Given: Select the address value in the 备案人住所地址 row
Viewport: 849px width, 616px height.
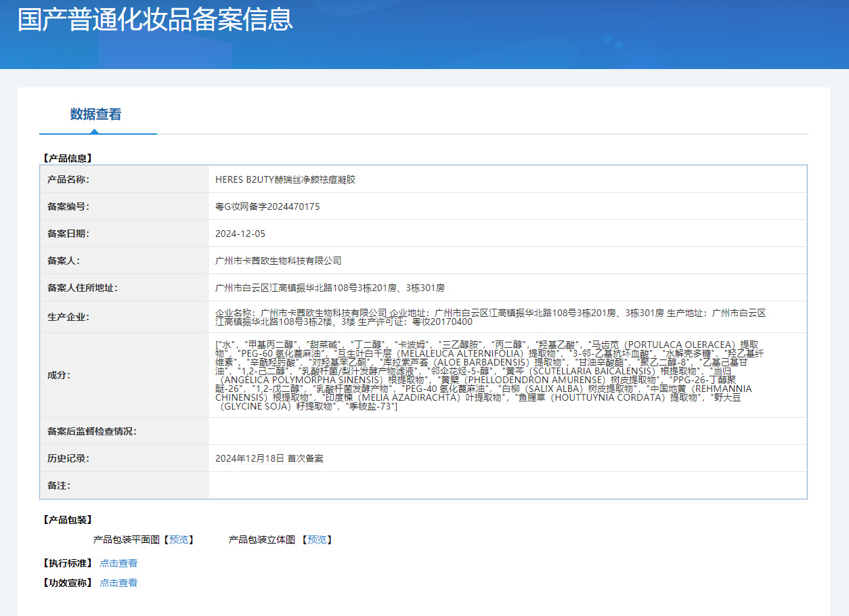Looking at the screenshot, I should (x=330, y=288).
